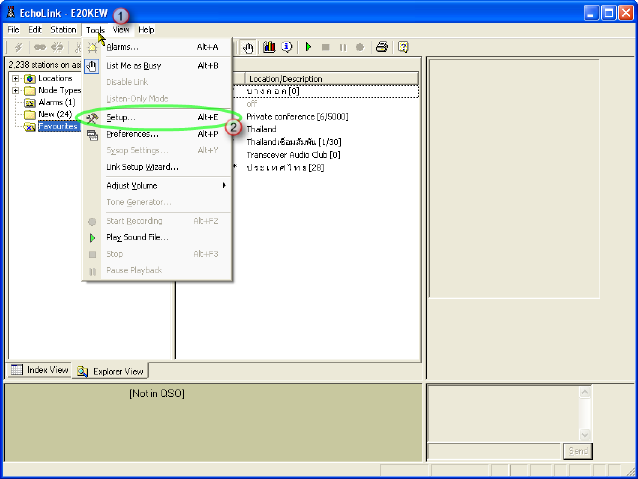Select Alarms (1) folder

click(57, 102)
